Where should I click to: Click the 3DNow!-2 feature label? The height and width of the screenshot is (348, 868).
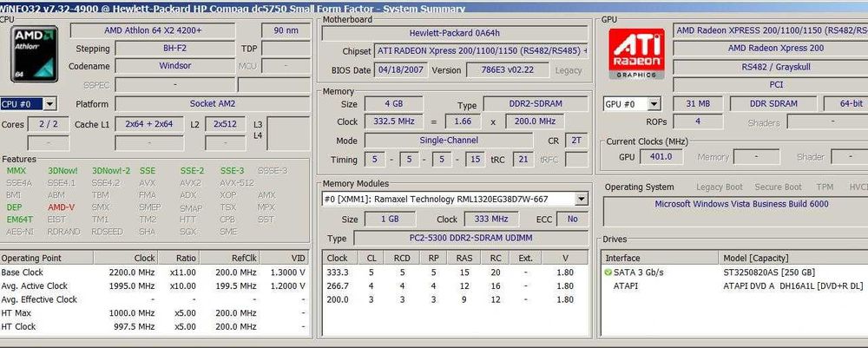coord(111,171)
